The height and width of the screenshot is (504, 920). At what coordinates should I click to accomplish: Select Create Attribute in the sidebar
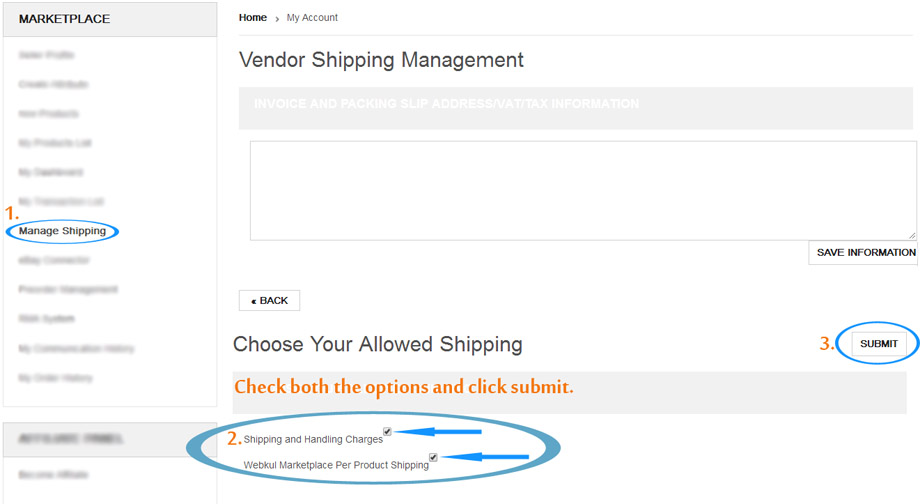53,84
